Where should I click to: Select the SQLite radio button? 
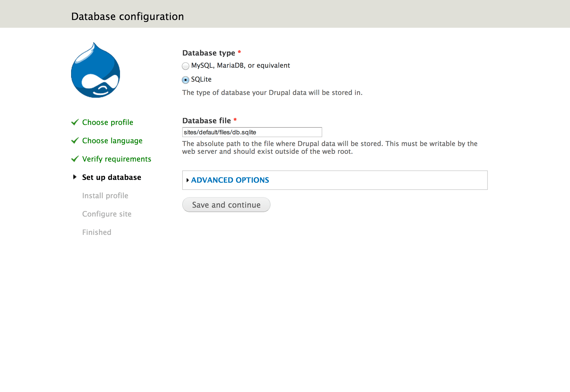pos(186,80)
